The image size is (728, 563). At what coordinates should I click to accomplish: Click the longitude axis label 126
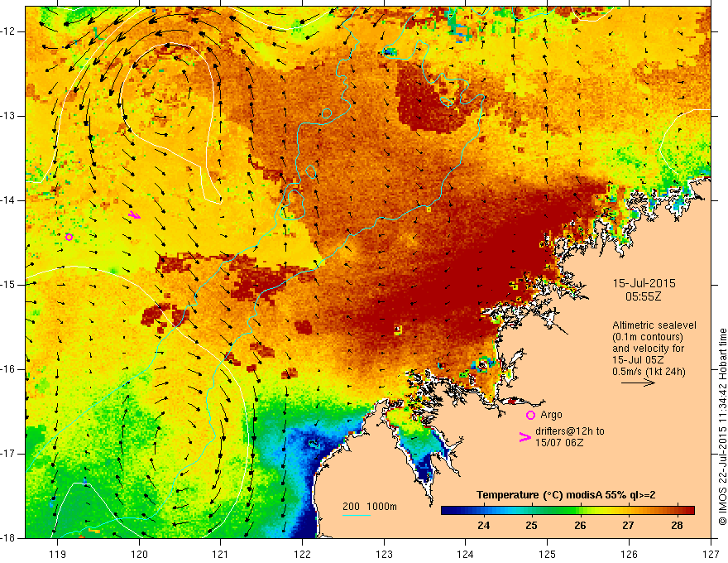pyautogui.click(x=629, y=554)
